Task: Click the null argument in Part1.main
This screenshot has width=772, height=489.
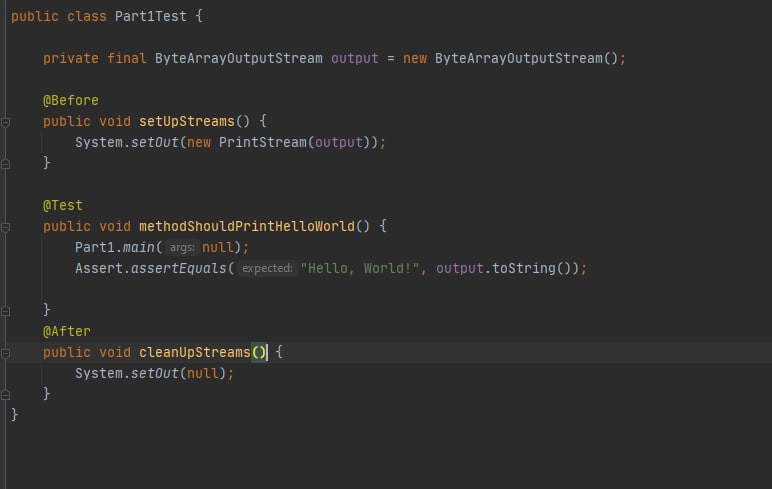Action: point(218,247)
